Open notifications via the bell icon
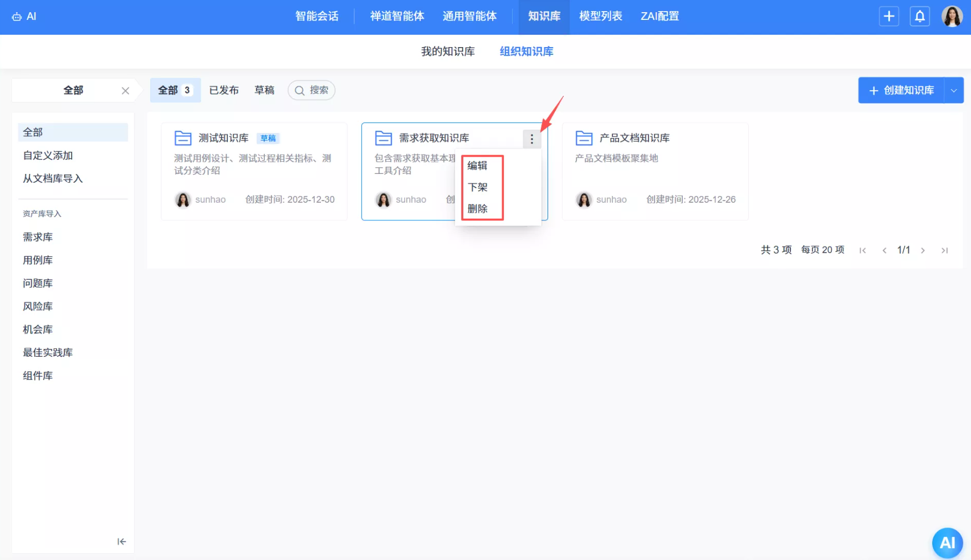 [920, 17]
